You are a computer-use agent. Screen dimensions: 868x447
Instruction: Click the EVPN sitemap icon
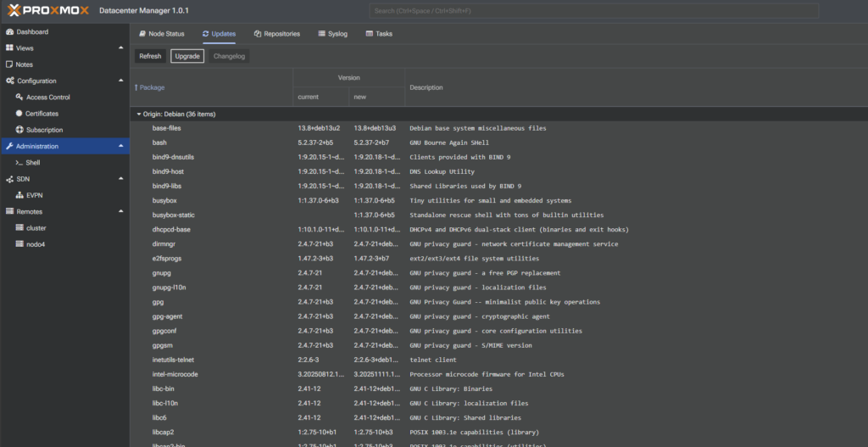click(19, 195)
